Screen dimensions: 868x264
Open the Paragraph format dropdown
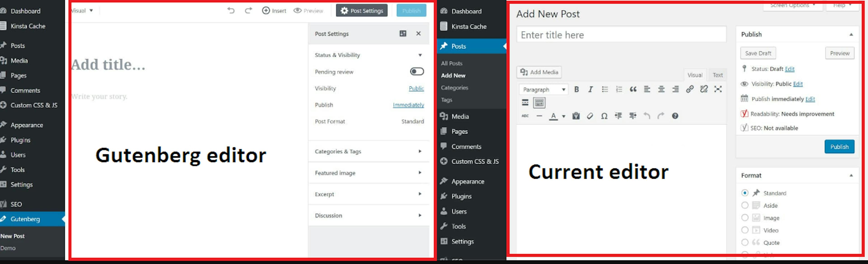543,89
